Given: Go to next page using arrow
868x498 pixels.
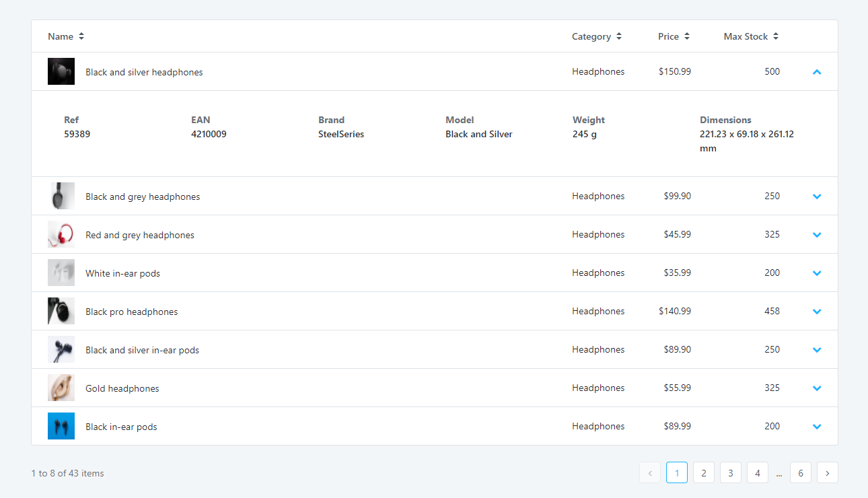Looking at the screenshot, I should 827,472.
